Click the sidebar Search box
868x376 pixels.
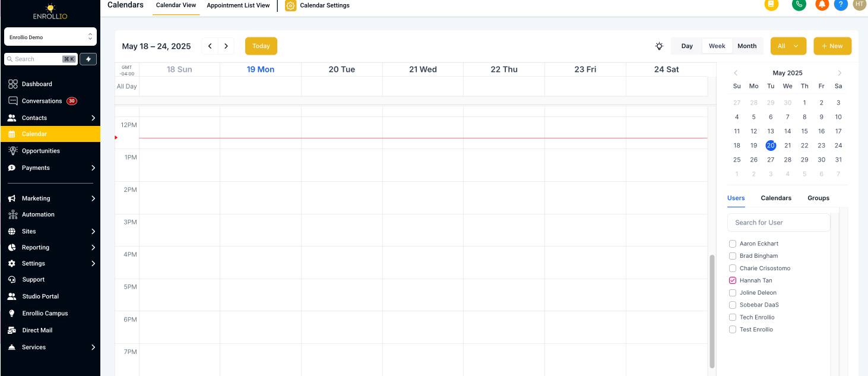(x=40, y=59)
